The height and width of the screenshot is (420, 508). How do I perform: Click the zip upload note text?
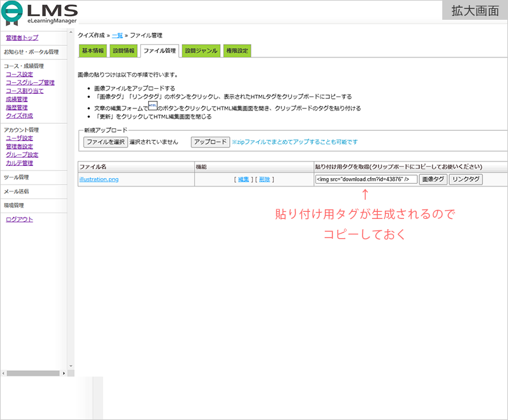coord(295,142)
